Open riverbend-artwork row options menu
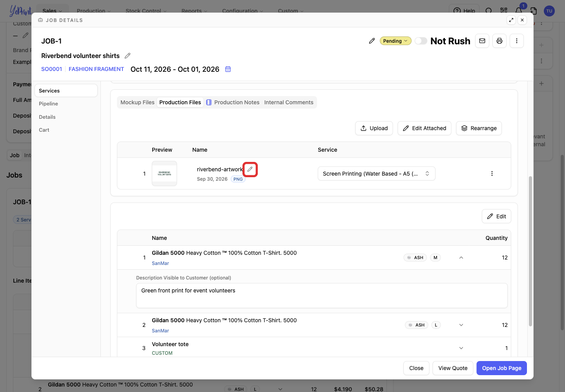The height and width of the screenshot is (392, 565). [x=492, y=174]
